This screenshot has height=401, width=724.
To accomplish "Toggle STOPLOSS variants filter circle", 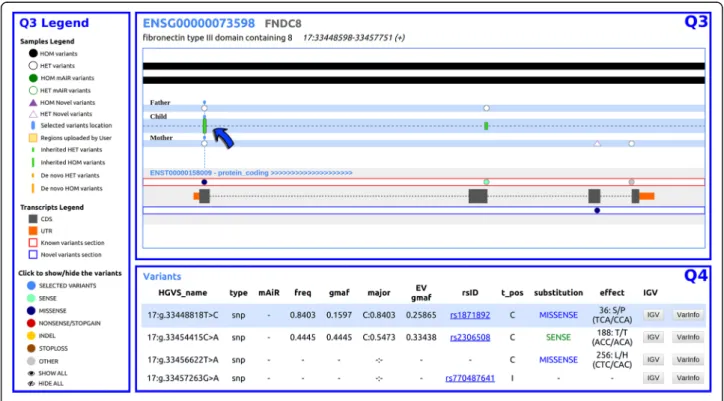I will click(x=31, y=348).
